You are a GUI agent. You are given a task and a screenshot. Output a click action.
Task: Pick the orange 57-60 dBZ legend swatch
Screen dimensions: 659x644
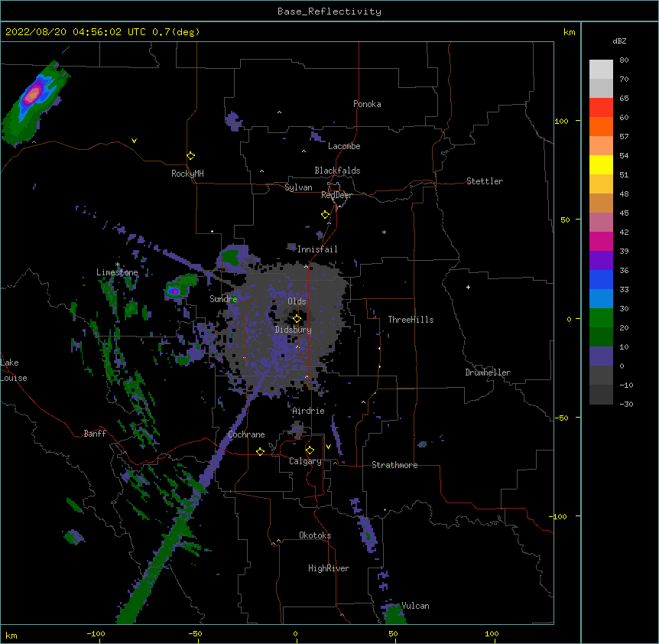(x=601, y=126)
